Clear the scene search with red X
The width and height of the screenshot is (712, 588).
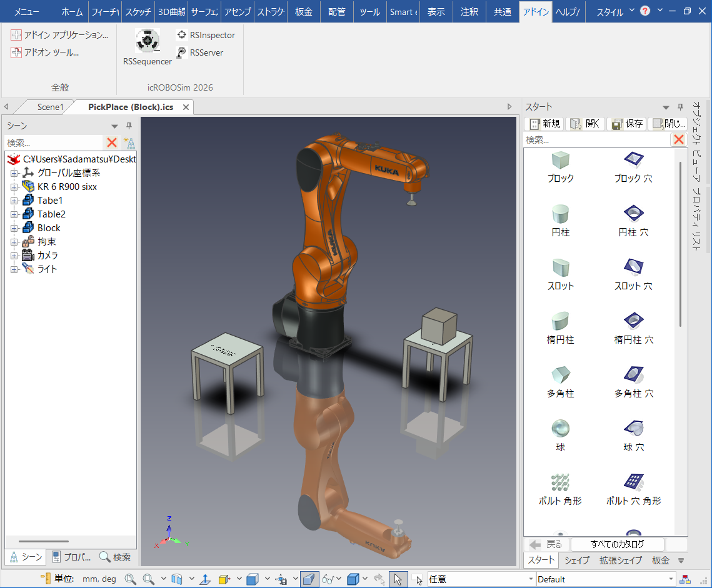coord(112,142)
